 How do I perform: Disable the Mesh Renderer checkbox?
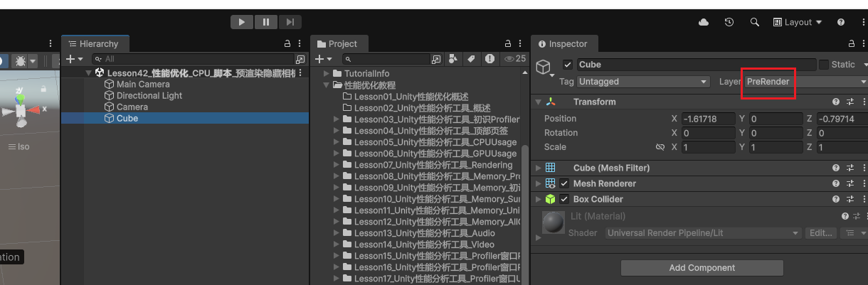564,183
